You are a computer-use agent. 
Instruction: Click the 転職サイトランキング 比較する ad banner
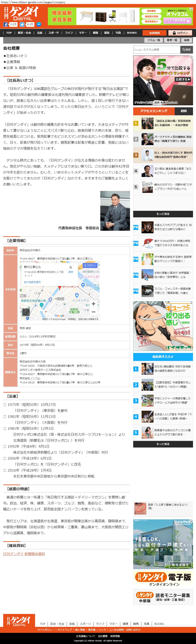(x=163, y=80)
